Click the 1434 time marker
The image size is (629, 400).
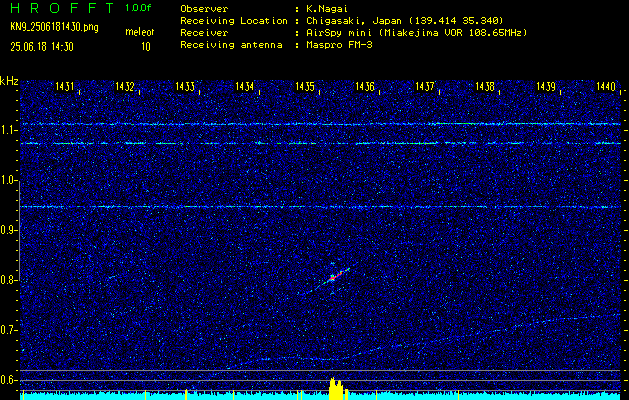click(x=245, y=86)
